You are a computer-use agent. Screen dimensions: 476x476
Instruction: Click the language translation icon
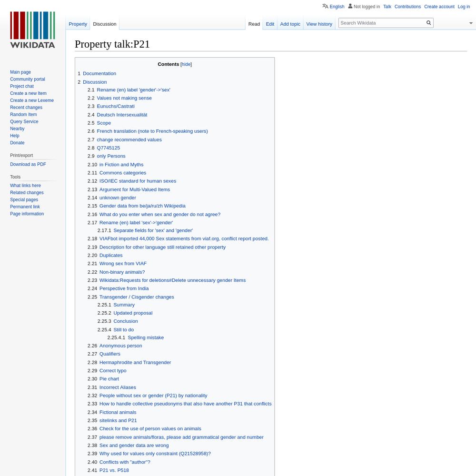pos(325,6)
